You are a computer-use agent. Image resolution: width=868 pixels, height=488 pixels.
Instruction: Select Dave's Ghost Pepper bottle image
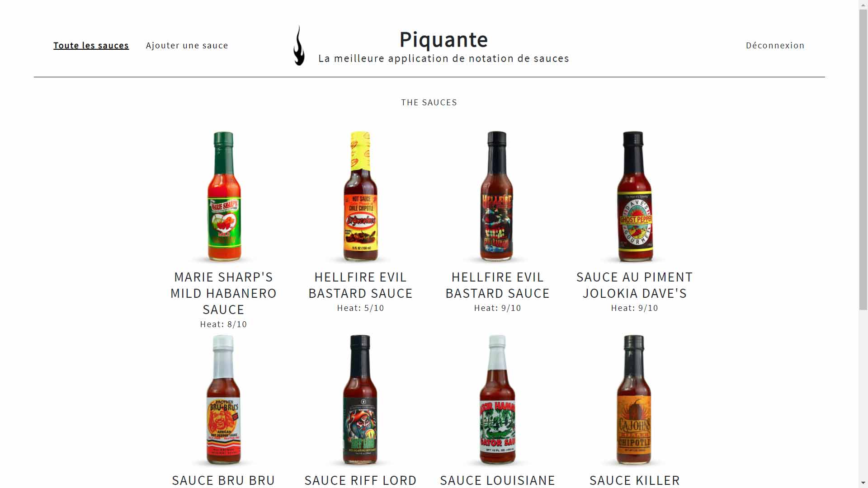click(635, 197)
